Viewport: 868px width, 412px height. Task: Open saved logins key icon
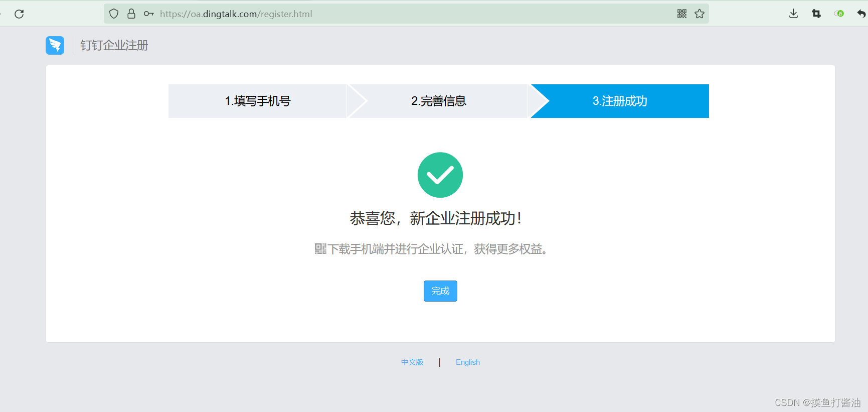[x=149, y=14]
